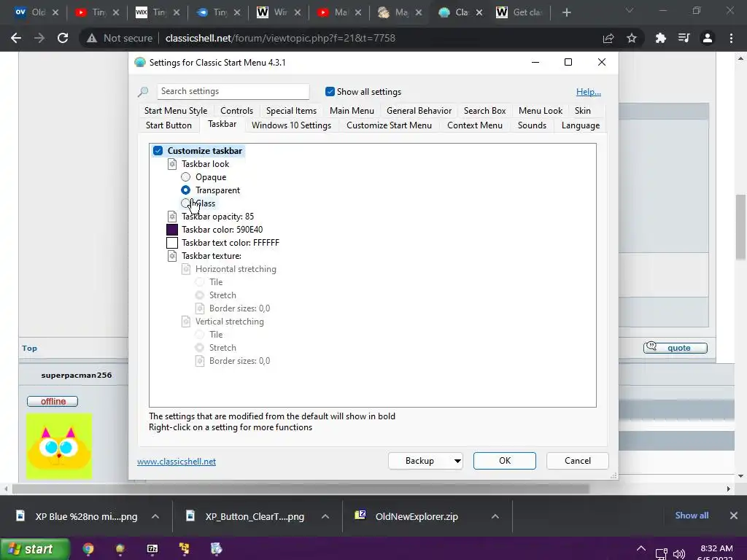Open the Backup dropdown arrow

click(x=457, y=461)
